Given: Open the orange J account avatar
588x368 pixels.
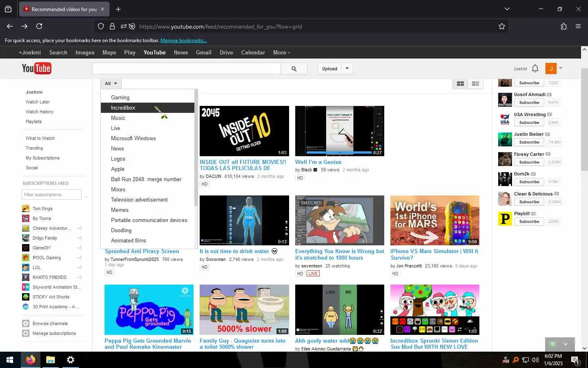Looking at the screenshot, I should (x=551, y=68).
